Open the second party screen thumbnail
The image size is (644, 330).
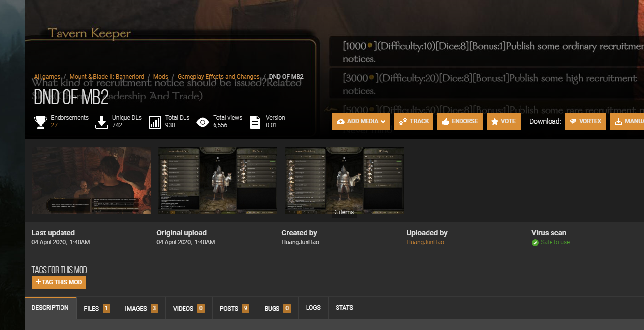218,180
